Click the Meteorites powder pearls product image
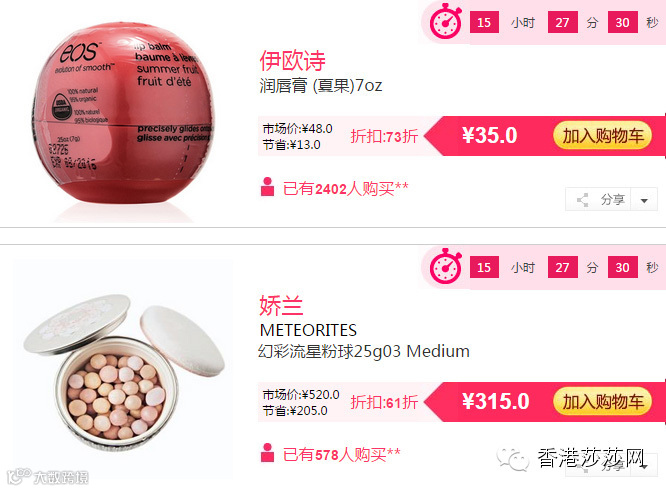Screen dimensions: 666x491 point(123,370)
